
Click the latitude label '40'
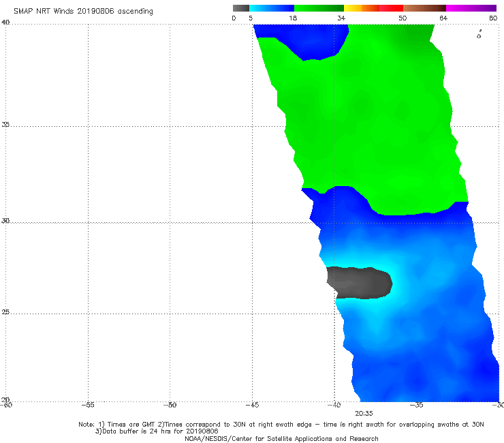[x=5, y=22]
